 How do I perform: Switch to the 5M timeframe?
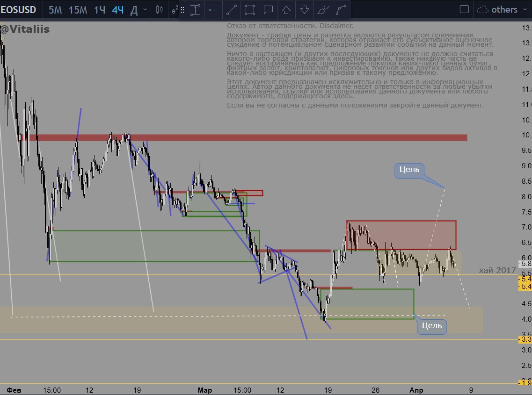pyautogui.click(x=55, y=10)
